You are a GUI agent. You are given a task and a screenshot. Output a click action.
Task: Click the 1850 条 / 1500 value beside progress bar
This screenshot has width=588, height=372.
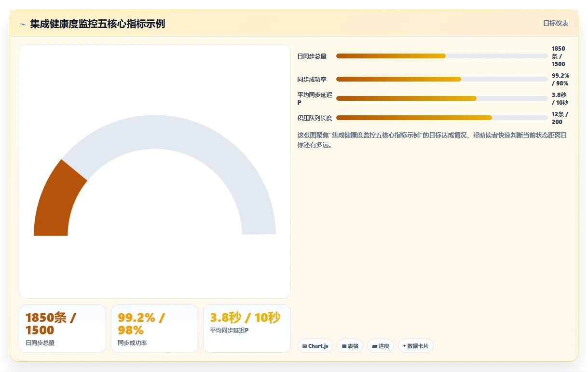[559, 56]
